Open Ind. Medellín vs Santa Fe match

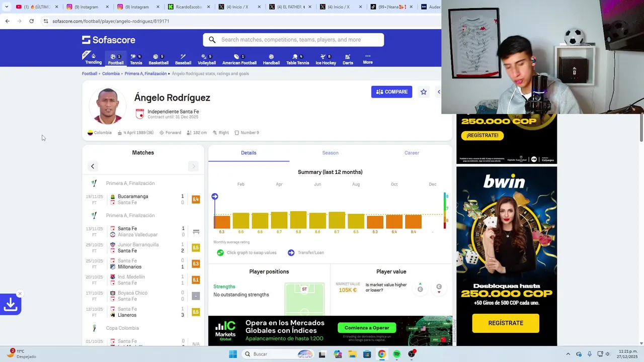(x=143, y=280)
